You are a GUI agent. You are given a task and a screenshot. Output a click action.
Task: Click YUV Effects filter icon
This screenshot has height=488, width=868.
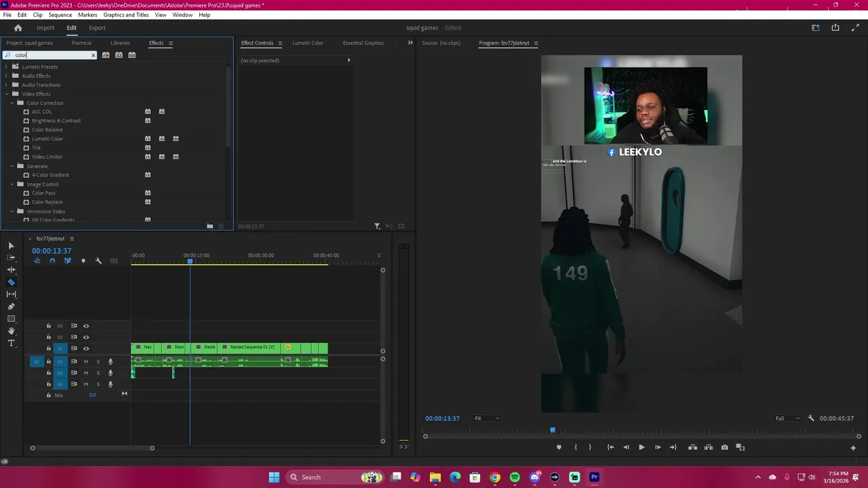[132, 55]
